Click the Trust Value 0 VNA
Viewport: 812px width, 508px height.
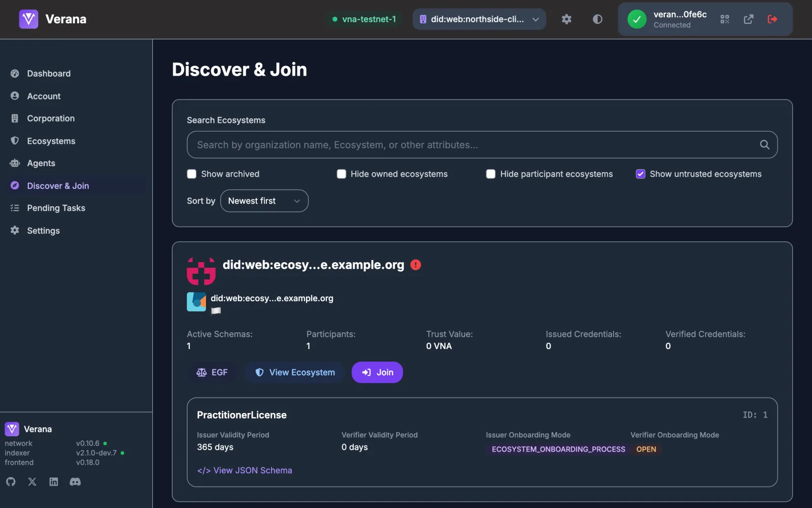point(439,346)
